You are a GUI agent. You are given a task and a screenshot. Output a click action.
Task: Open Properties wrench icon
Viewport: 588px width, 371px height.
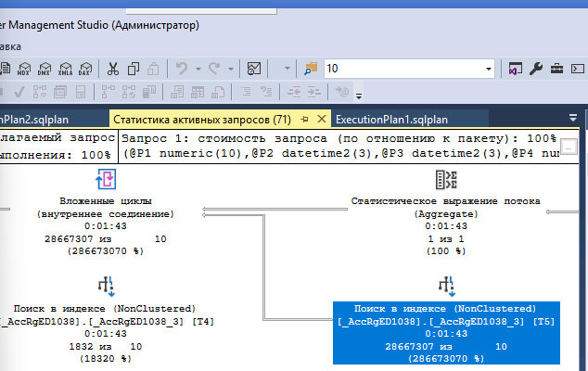(x=536, y=69)
